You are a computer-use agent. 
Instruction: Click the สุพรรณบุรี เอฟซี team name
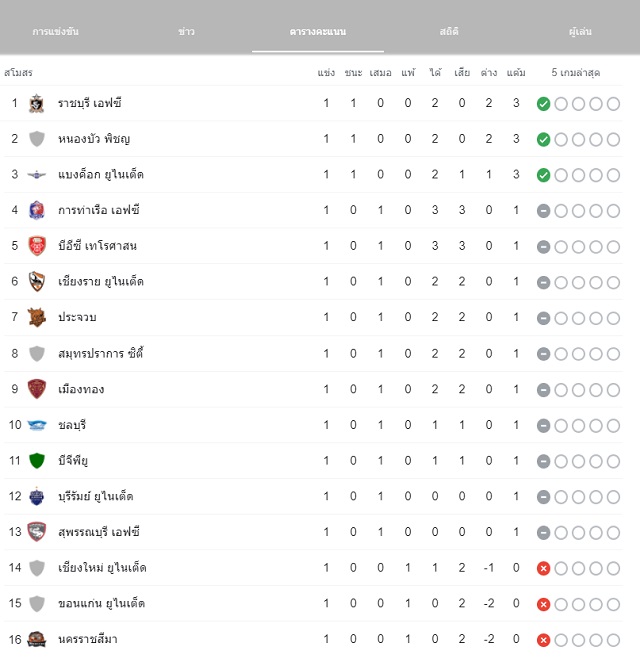click(99, 532)
